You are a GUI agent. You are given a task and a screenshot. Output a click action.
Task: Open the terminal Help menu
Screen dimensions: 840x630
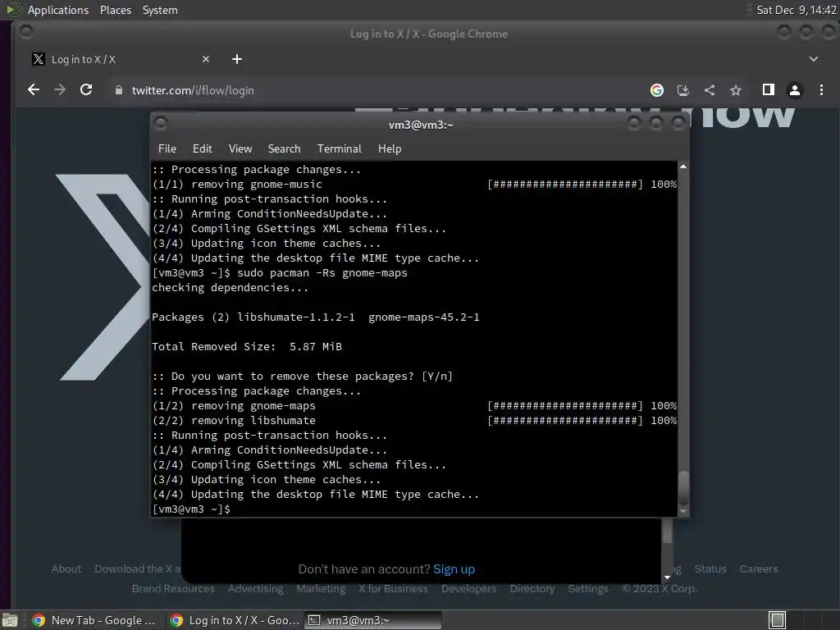(x=390, y=148)
